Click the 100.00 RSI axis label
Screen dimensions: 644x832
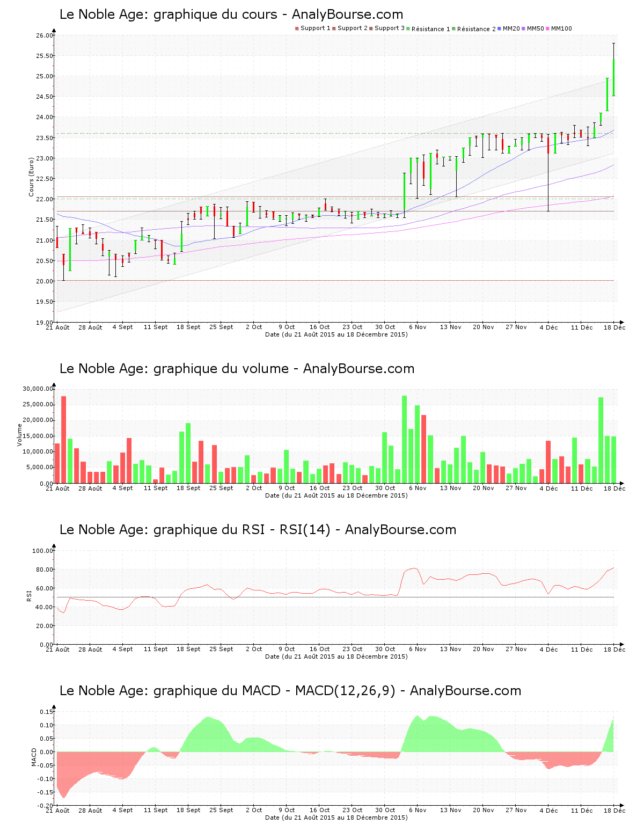point(43,551)
